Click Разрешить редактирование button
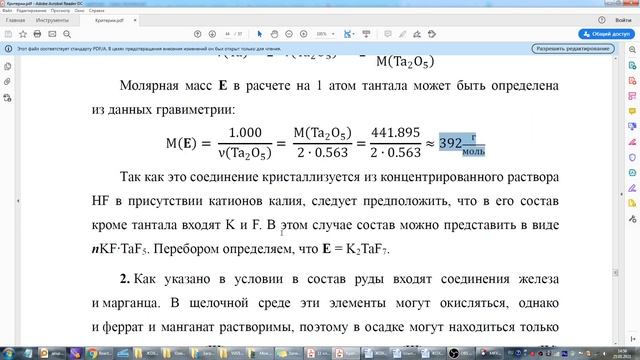640x360 pixels. (573, 49)
